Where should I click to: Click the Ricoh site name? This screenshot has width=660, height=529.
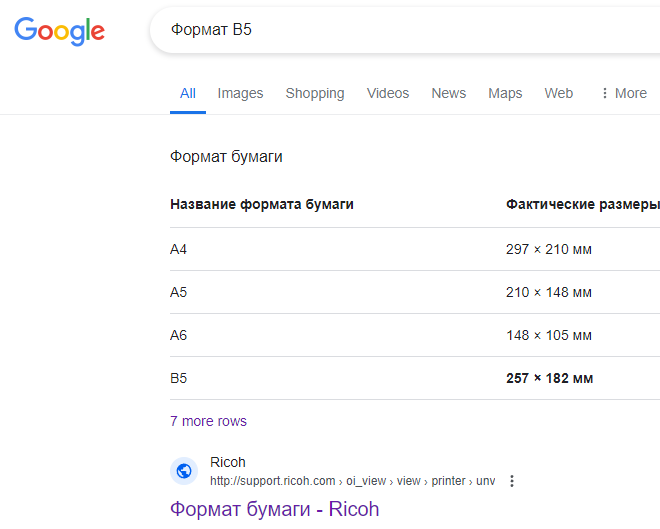pos(228,462)
